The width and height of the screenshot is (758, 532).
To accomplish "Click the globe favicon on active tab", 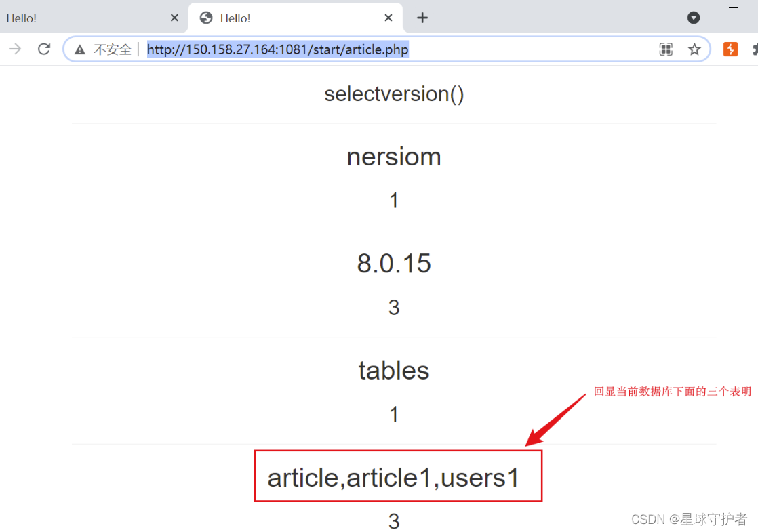I will click(x=206, y=18).
